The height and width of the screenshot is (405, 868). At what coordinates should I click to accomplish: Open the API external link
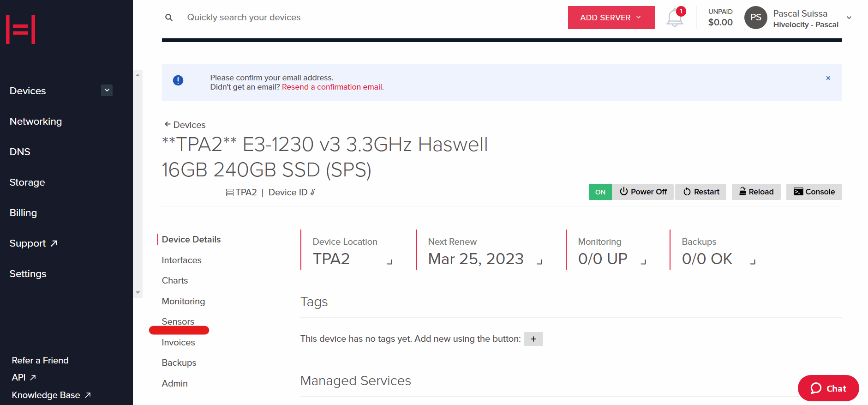click(x=24, y=377)
